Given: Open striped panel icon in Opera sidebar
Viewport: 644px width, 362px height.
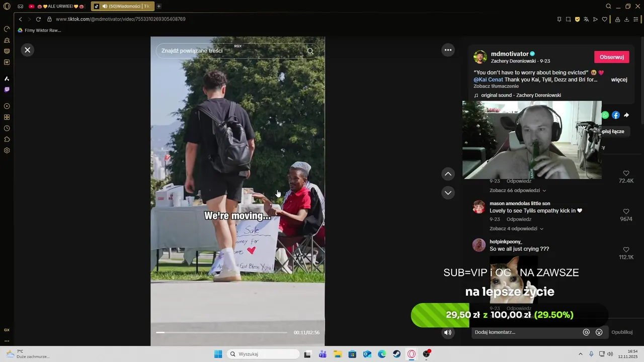Looking at the screenshot, I should (7, 51).
